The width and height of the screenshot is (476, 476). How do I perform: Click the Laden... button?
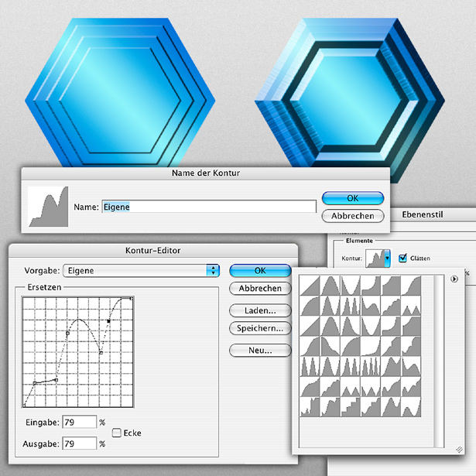[260, 310]
